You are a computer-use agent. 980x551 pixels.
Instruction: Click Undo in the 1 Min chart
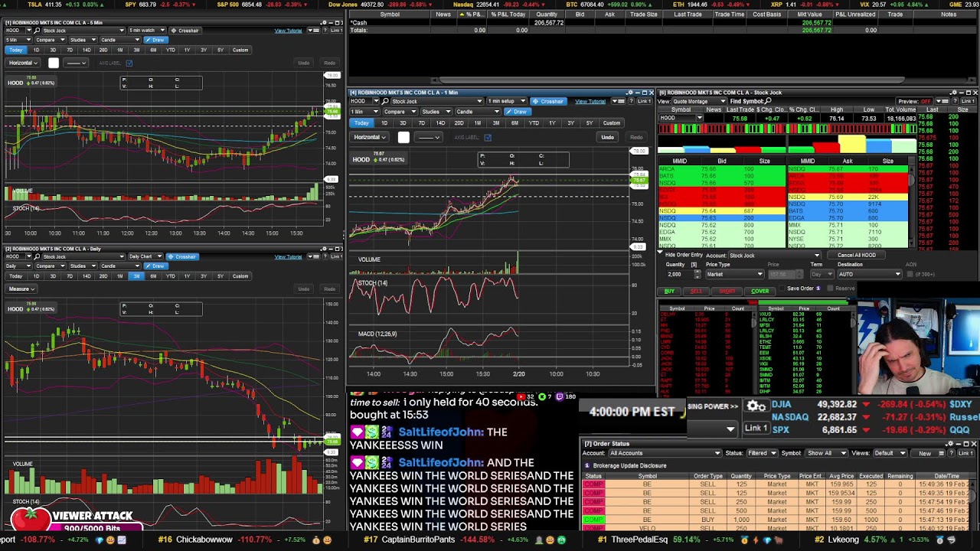(607, 137)
